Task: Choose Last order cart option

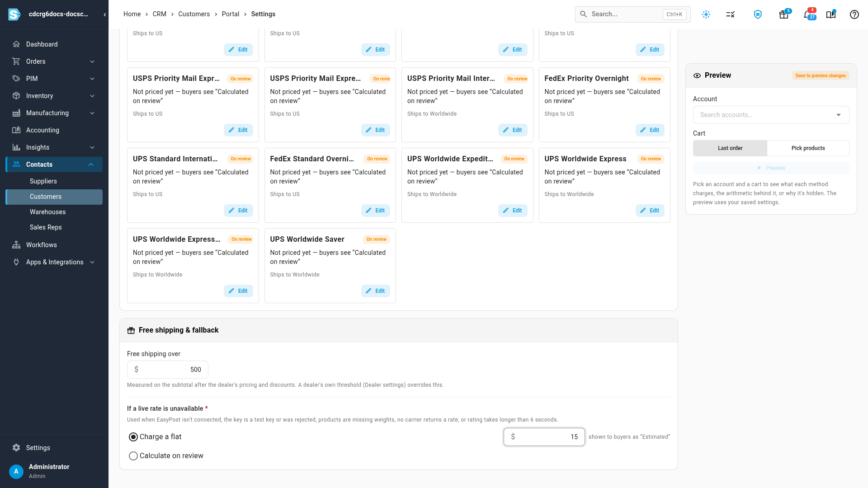Action: [x=730, y=148]
